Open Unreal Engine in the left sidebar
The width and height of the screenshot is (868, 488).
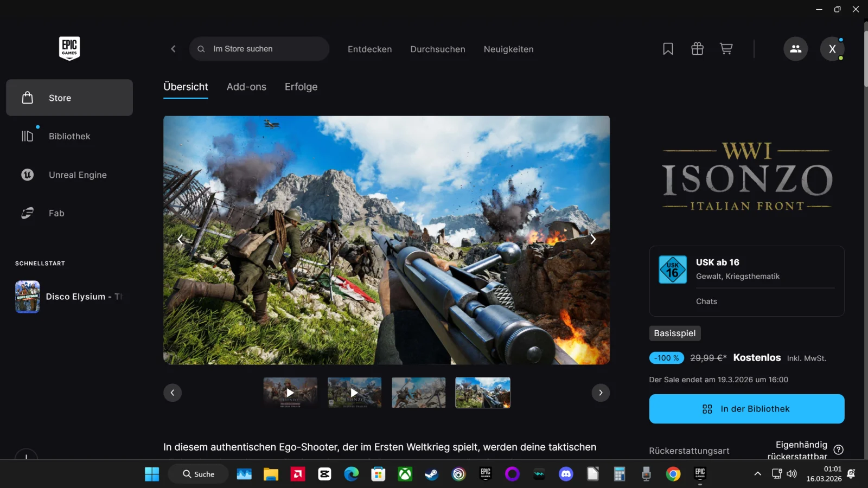(x=69, y=175)
